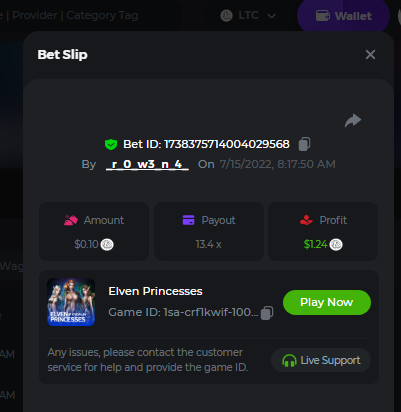Click the red Profit hand icon
401x412 pixels.
306,220
